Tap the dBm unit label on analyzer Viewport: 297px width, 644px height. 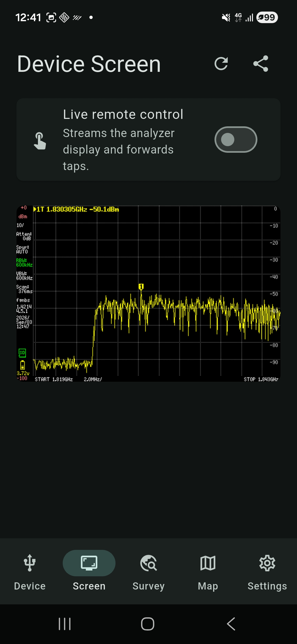pyautogui.click(x=23, y=217)
